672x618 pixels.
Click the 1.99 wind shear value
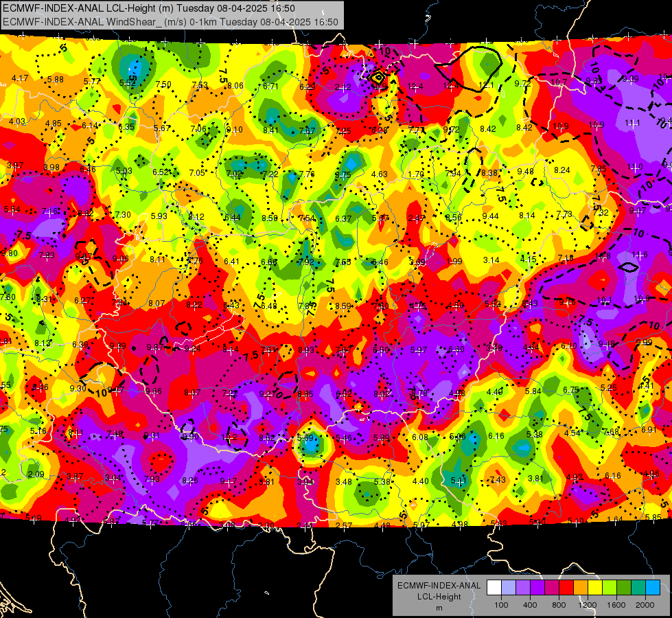(x=454, y=261)
